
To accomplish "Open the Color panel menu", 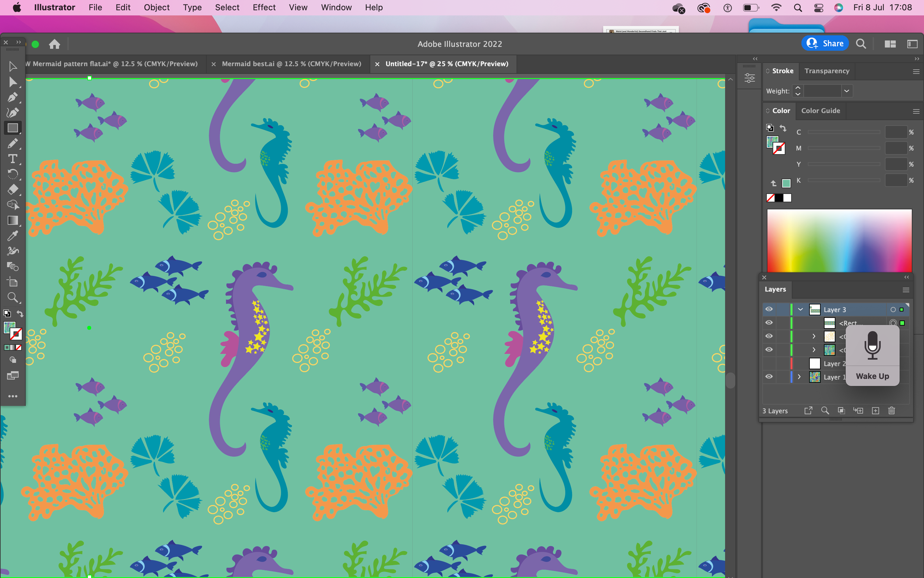I will pyautogui.click(x=916, y=111).
